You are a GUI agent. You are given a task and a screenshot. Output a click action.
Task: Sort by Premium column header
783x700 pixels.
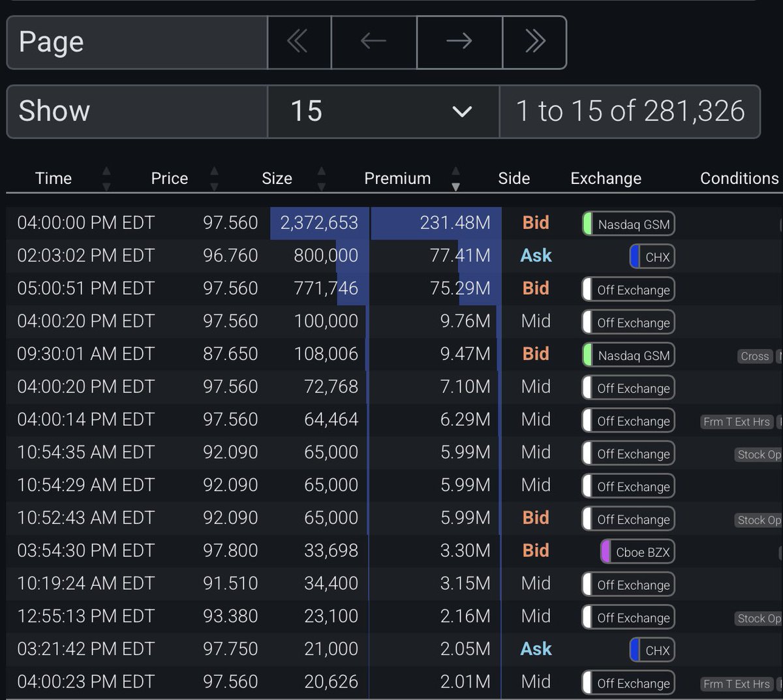click(x=397, y=178)
